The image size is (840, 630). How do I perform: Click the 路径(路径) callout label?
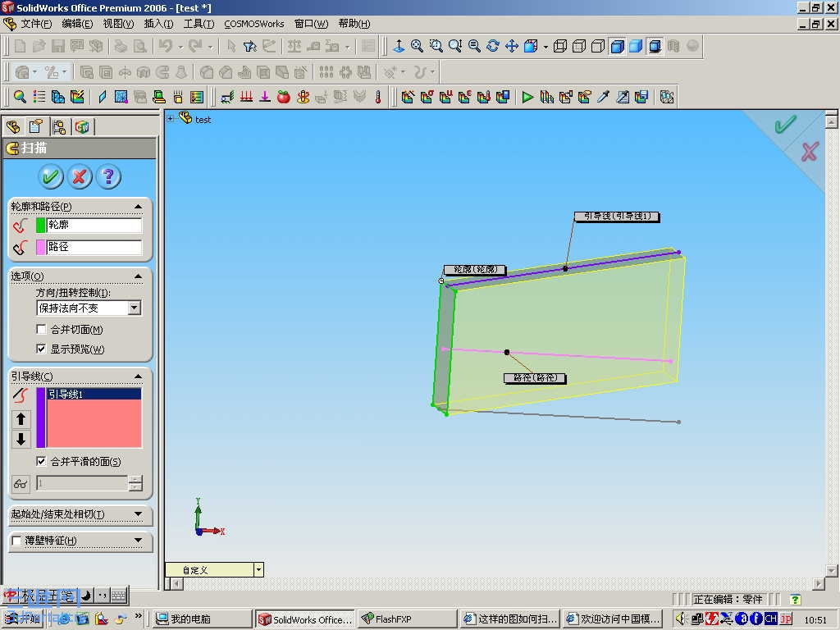tap(535, 378)
